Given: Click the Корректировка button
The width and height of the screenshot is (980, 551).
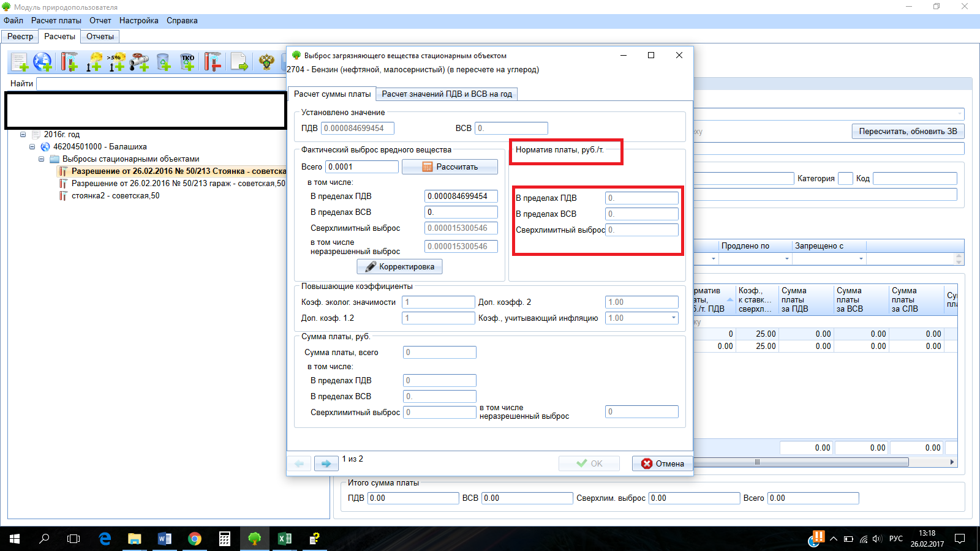Looking at the screenshot, I should [399, 266].
